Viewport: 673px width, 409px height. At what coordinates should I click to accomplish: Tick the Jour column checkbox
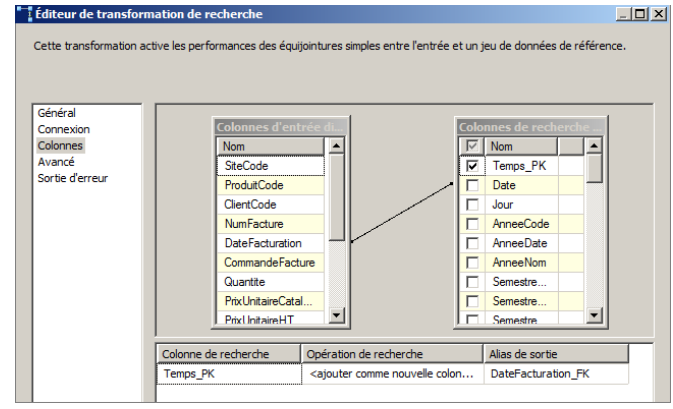coord(472,204)
